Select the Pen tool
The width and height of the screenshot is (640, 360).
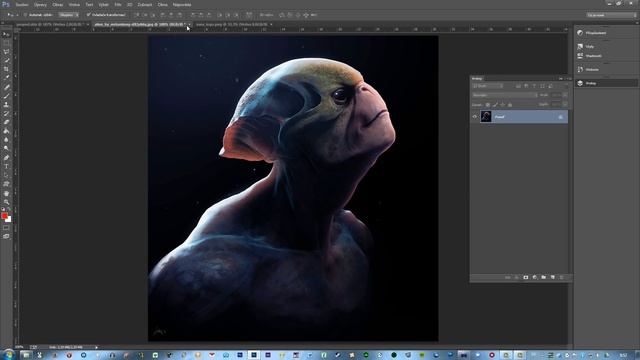click(6, 158)
